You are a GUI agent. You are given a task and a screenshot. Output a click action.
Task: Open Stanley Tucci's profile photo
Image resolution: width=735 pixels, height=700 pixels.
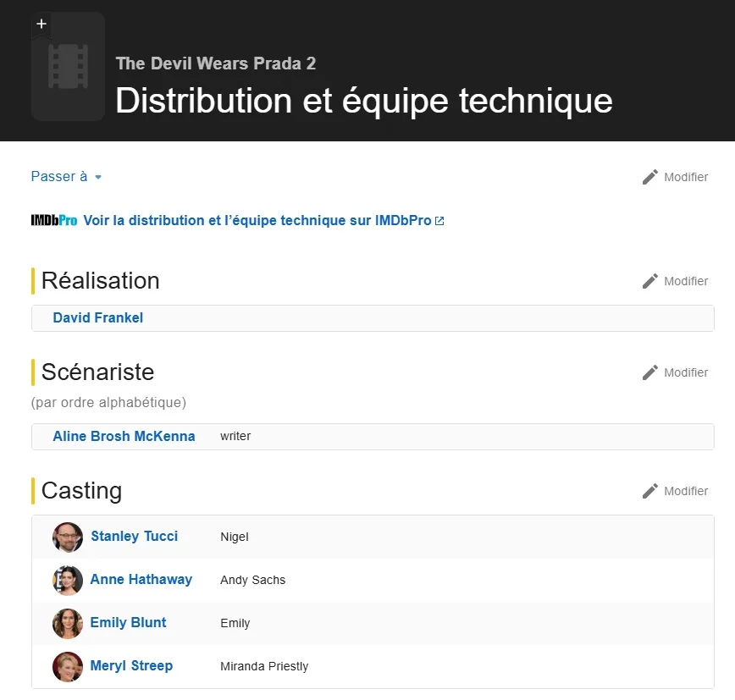[68, 537]
